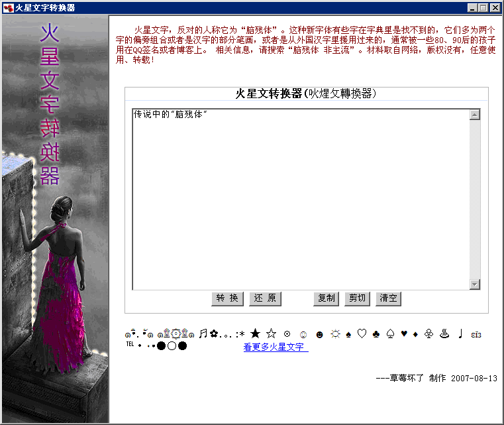504x425 pixels.
Task: Choose the quarter music note symbol
Action: [460, 334]
